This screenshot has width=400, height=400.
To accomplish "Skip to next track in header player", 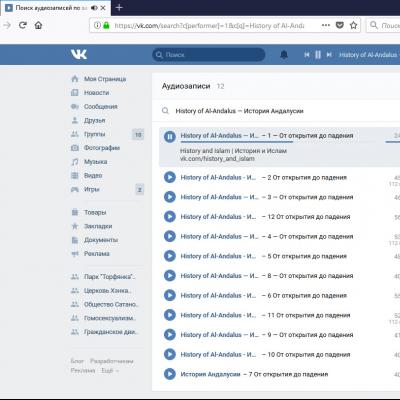I will point(329,55).
